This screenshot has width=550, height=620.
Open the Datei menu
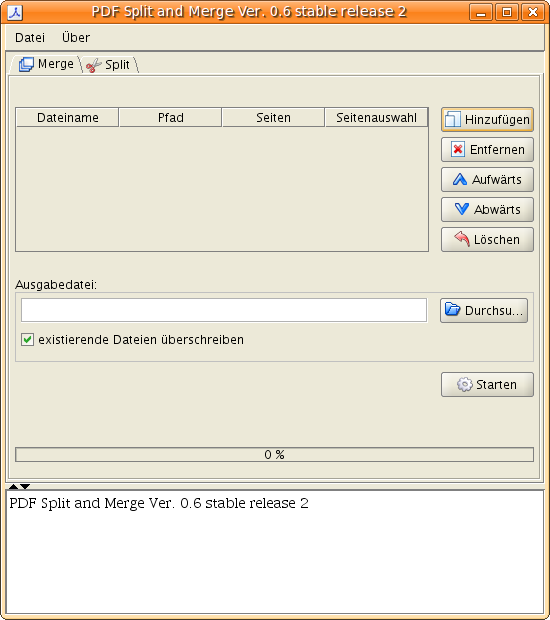(30, 38)
